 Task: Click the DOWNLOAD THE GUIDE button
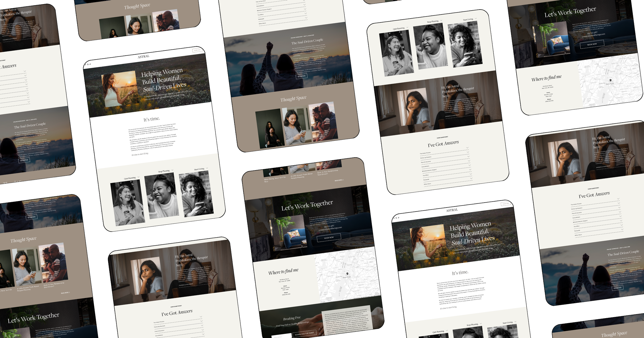coord(304,334)
